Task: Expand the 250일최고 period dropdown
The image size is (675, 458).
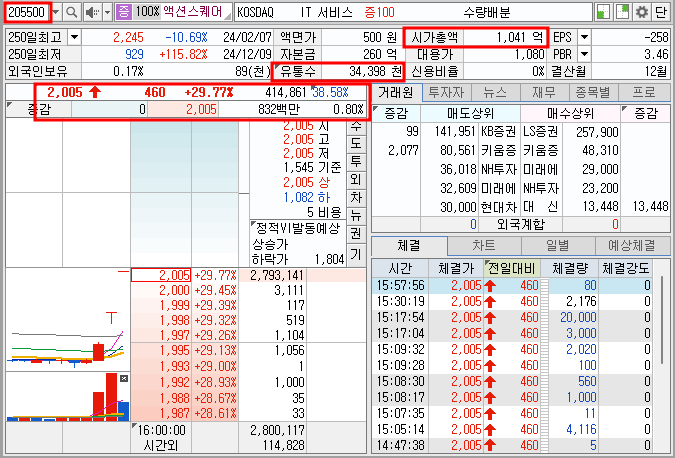Action: [74, 37]
